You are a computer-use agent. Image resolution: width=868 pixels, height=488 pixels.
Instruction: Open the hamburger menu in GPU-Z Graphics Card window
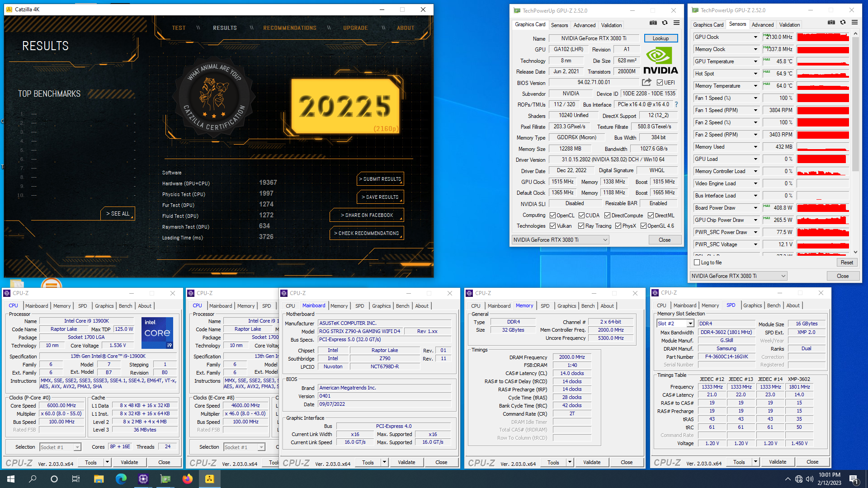[676, 23]
